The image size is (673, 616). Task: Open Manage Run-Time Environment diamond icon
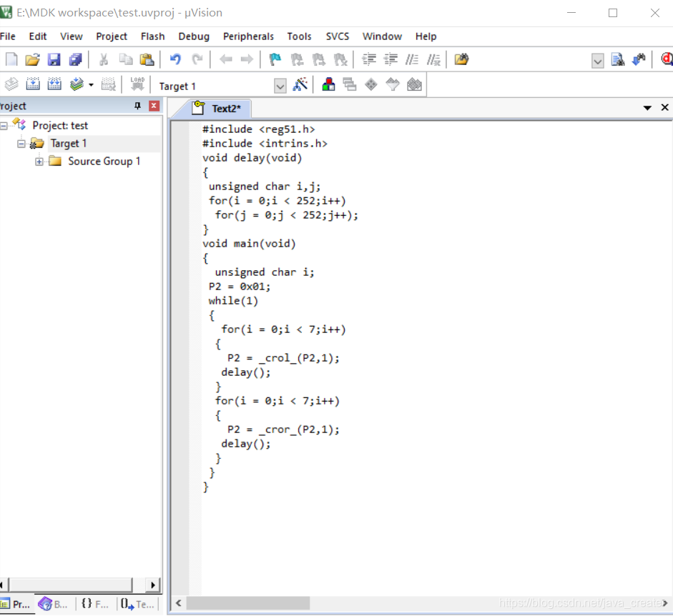click(x=371, y=84)
